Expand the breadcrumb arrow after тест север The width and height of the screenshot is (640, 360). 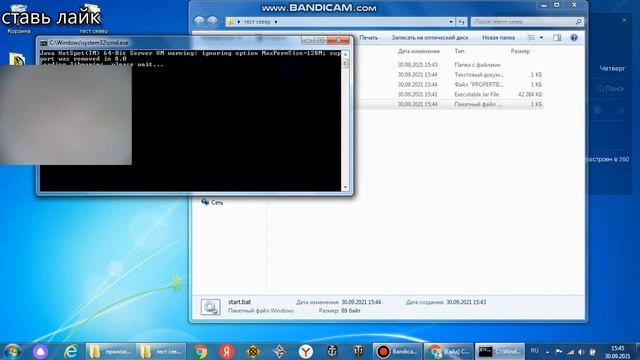tap(276, 22)
